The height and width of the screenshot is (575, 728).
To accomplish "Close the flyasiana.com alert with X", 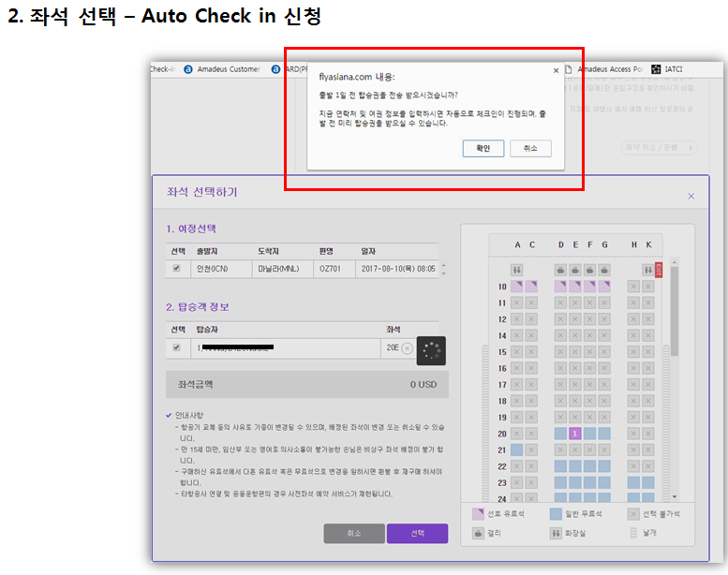I will [556, 70].
